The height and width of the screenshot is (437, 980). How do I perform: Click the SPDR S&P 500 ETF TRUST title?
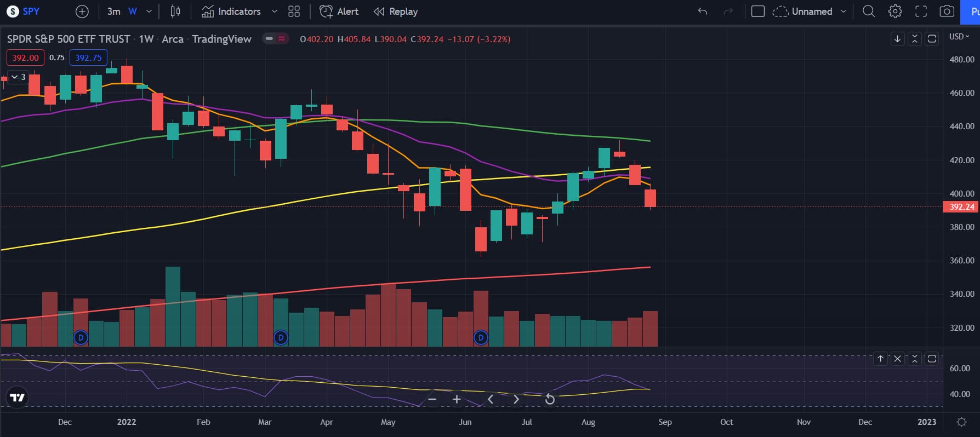[69, 39]
